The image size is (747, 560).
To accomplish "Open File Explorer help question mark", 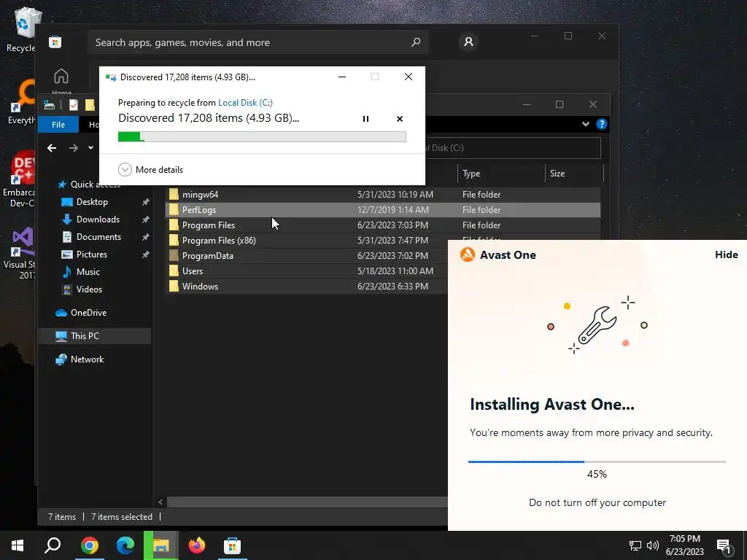I will click(602, 124).
